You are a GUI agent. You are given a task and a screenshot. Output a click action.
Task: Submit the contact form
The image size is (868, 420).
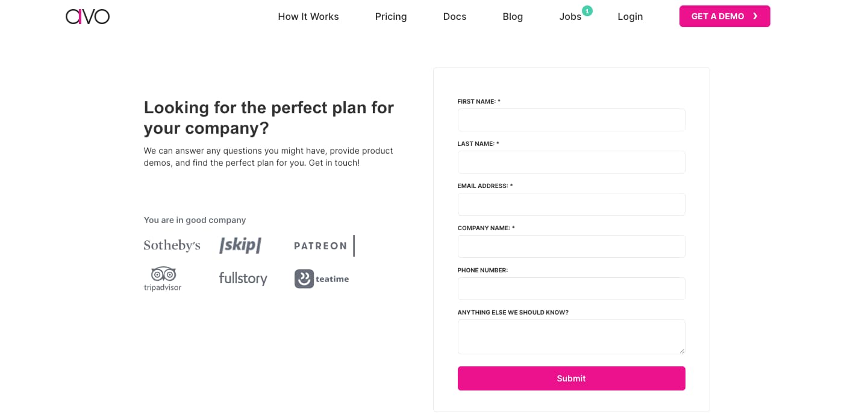pyautogui.click(x=571, y=378)
